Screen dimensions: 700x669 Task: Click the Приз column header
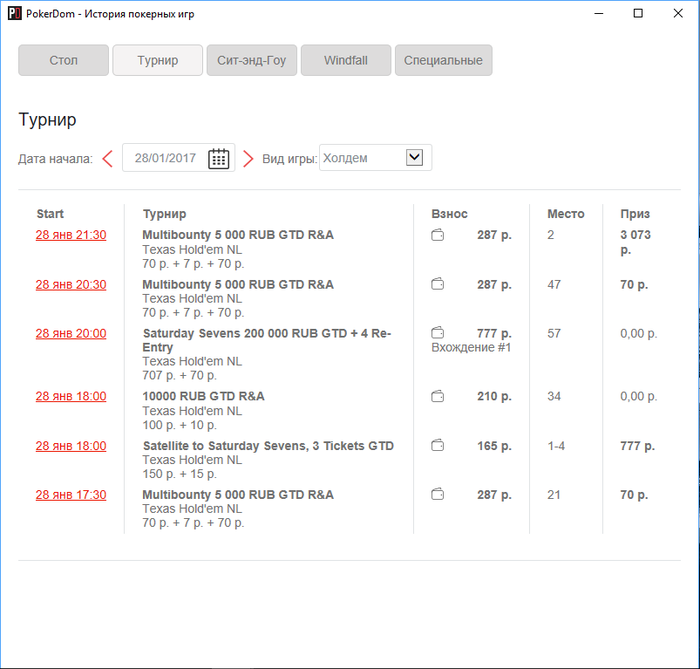(x=635, y=214)
